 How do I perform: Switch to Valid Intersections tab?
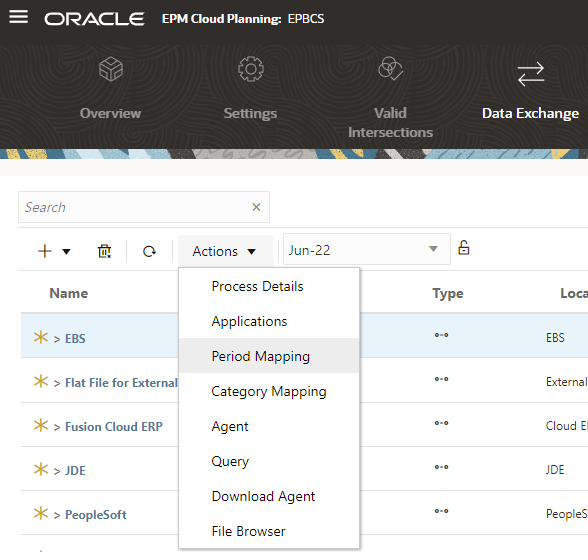(390, 123)
